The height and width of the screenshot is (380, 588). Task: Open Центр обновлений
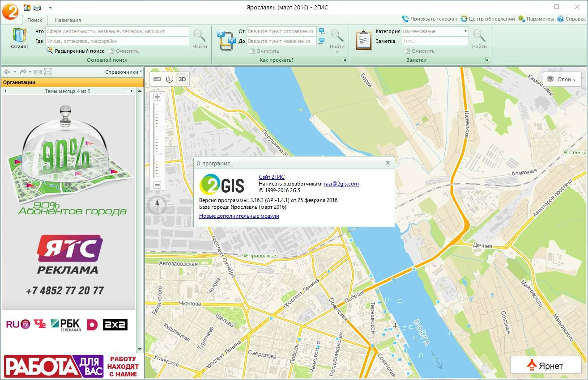(x=488, y=19)
